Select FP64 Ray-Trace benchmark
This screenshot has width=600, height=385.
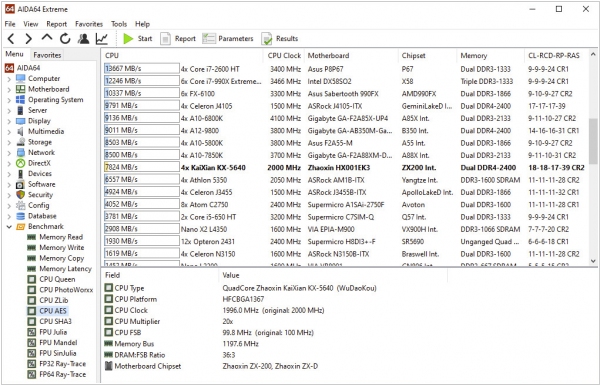56,375
